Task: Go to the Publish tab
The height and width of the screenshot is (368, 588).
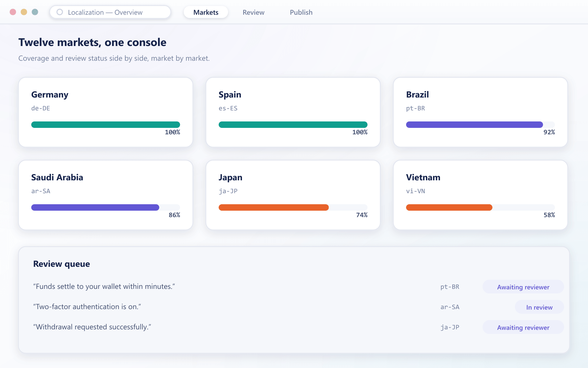Action: pyautogui.click(x=301, y=12)
